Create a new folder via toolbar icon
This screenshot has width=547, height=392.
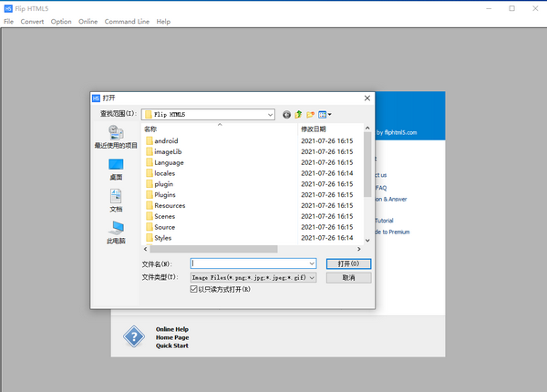click(310, 114)
